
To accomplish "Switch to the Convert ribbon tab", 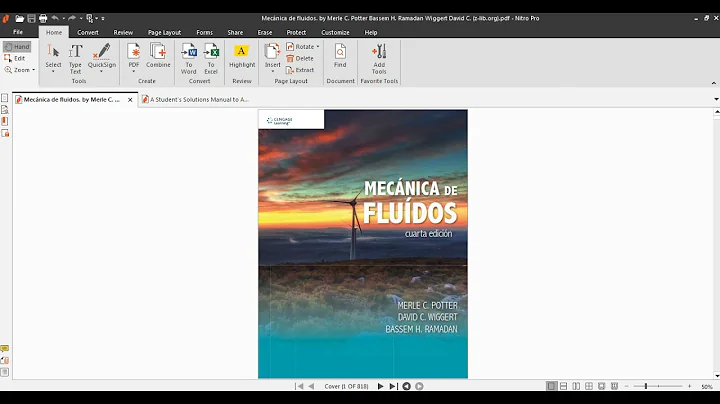I will [88, 33].
